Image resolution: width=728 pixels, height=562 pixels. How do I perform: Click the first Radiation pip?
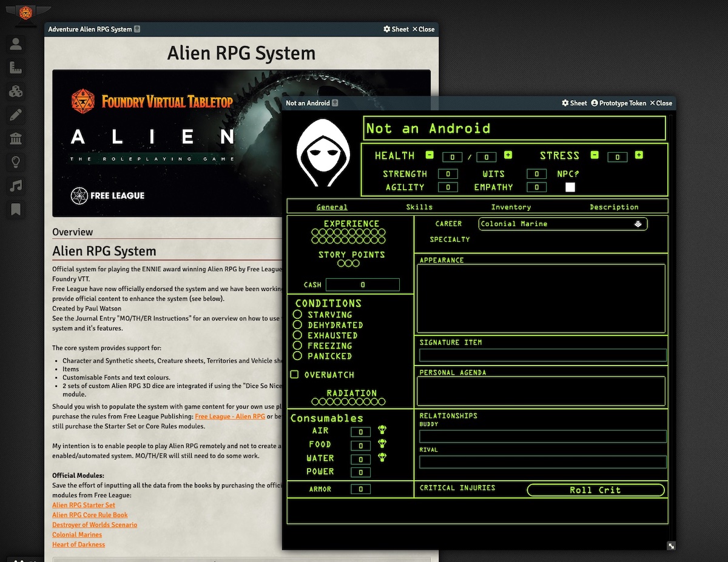click(315, 401)
